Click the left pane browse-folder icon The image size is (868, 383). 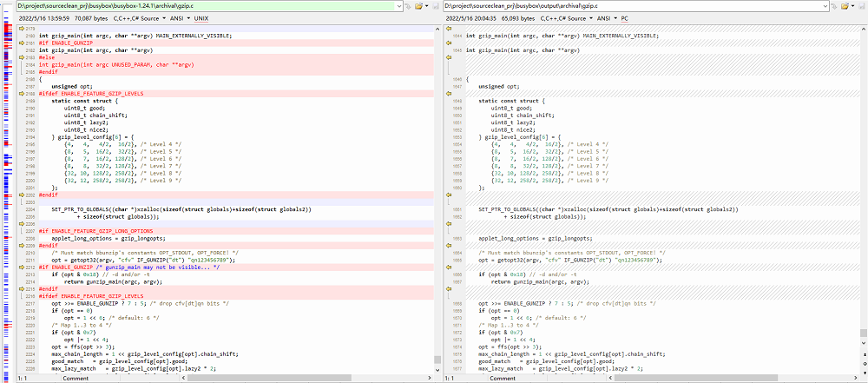coord(419,6)
